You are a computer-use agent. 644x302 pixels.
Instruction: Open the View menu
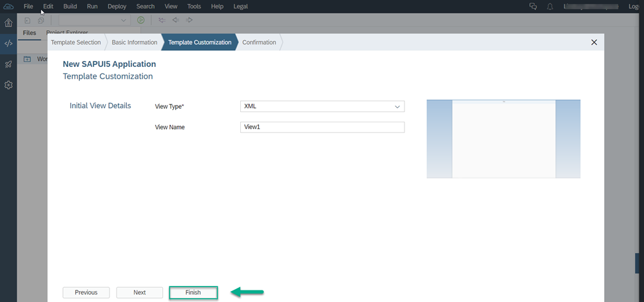pyautogui.click(x=171, y=6)
